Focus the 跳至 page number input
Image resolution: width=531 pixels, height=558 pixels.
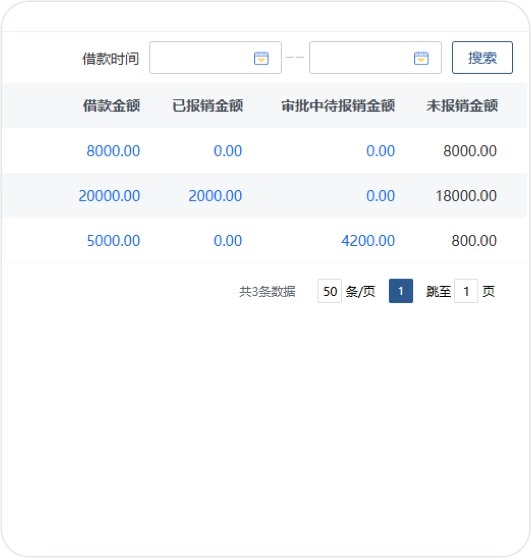466,291
